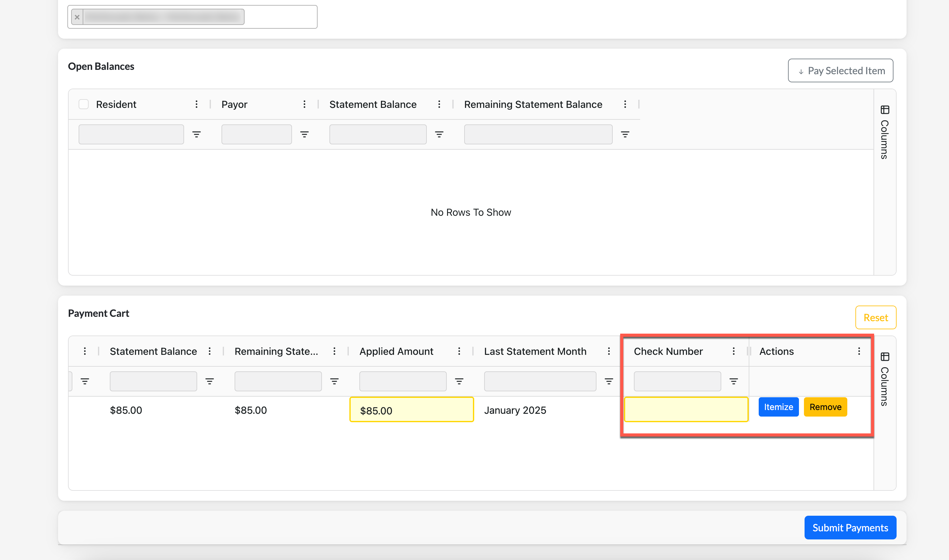Open the Payor column three-dot menu
This screenshot has height=560, width=949.
304,104
